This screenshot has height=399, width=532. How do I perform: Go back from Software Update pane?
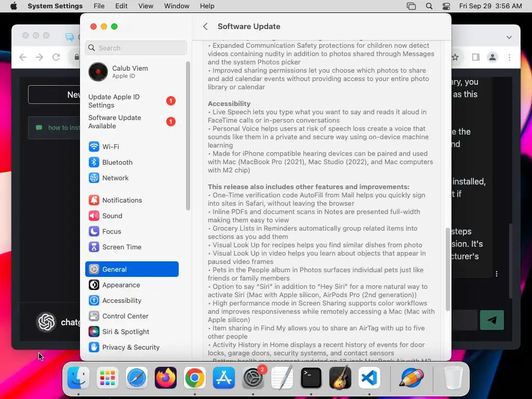tap(205, 26)
